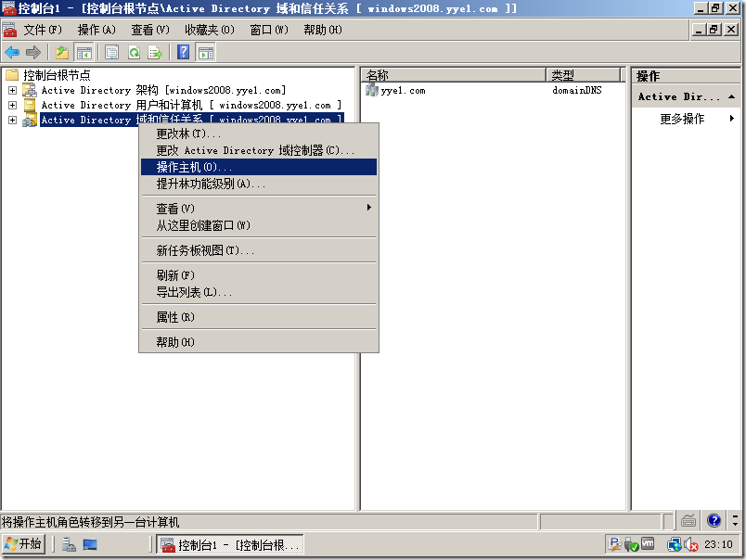Choose 更改 Active Directory 域控制器(C)...
The width and height of the screenshot is (746, 560).
tap(259, 150)
